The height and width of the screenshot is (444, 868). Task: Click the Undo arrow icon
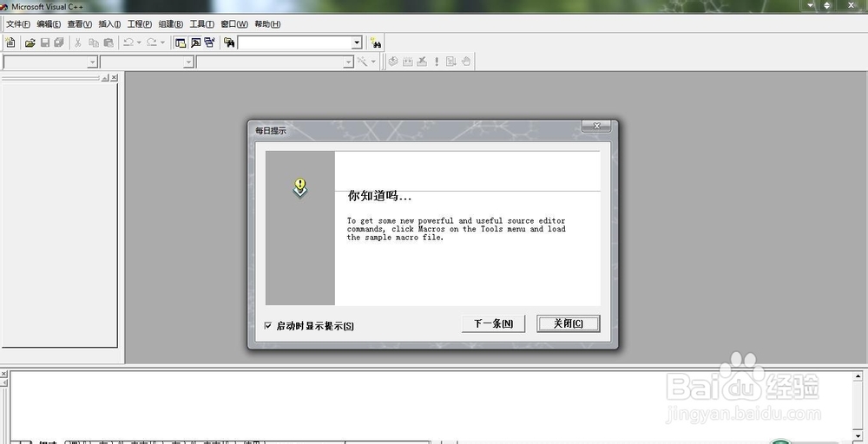(128, 42)
